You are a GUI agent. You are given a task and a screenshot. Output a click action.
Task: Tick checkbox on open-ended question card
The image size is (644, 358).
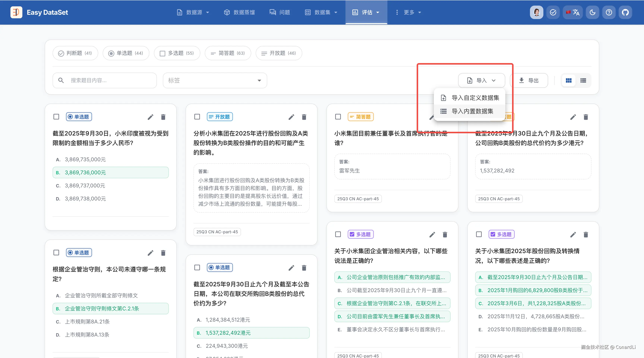point(197,117)
